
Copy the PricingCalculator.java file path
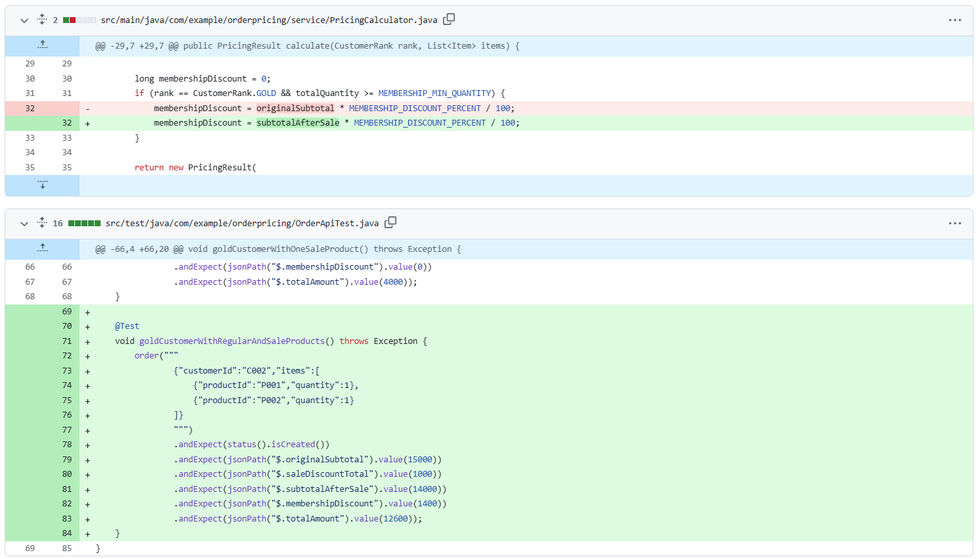(x=449, y=20)
